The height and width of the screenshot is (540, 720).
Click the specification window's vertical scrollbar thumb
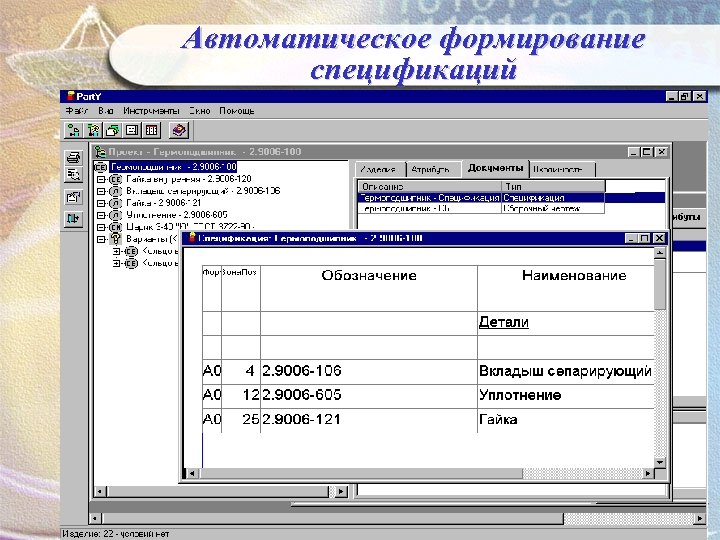(660, 285)
